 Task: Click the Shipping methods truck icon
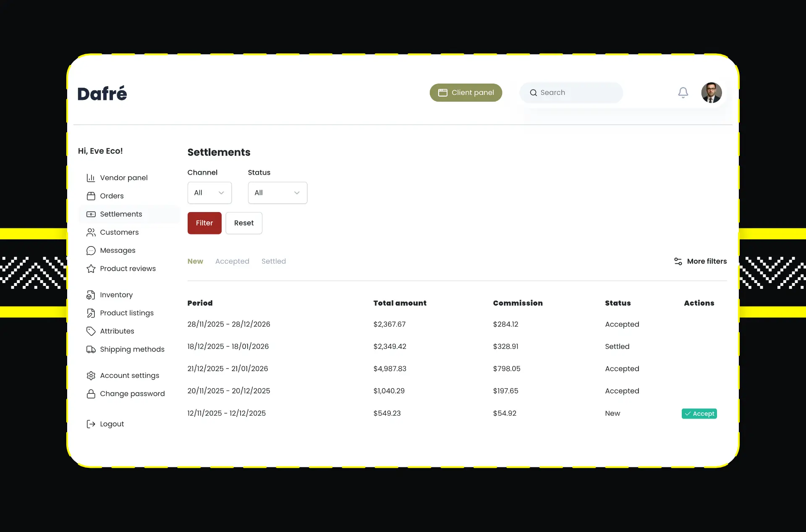pos(91,349)
